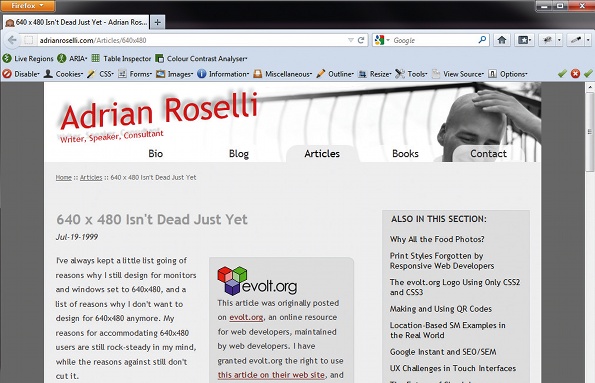Open Live Regions toolbar item
This screenshot has width=595, height=383.
coord(28,58)
